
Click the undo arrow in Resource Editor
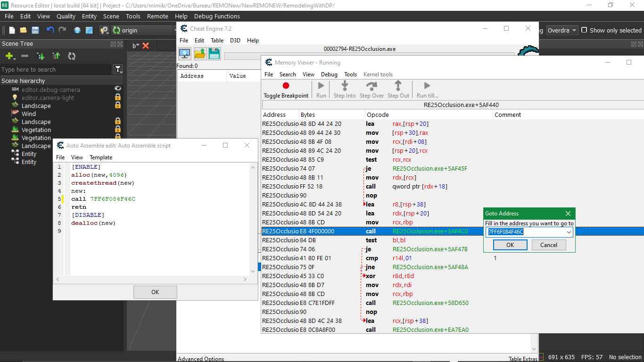pos(50,30)
